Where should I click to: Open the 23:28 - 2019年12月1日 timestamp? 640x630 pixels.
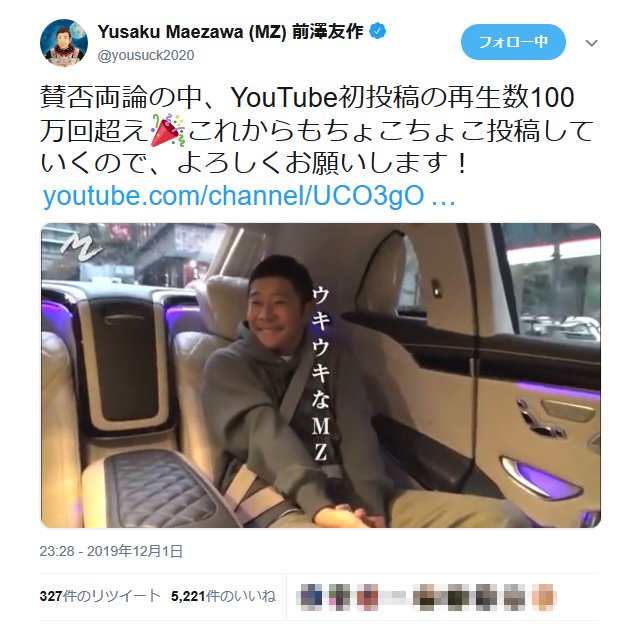(111, 551)
